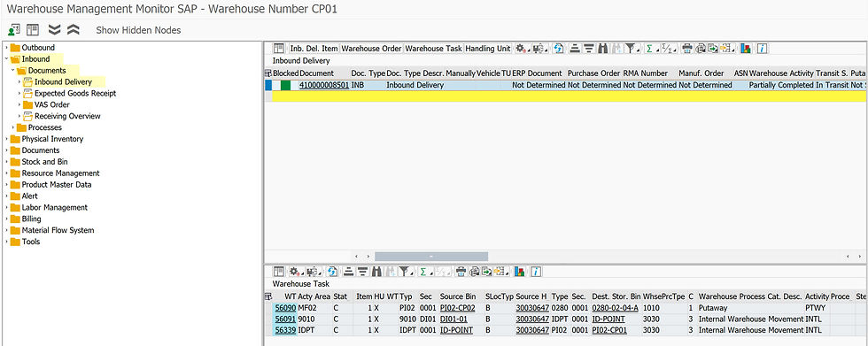The width and height of the screenshot is (868, 346).
Task: Refresh the Inbound Delivery list
Action: coord(559,48)
